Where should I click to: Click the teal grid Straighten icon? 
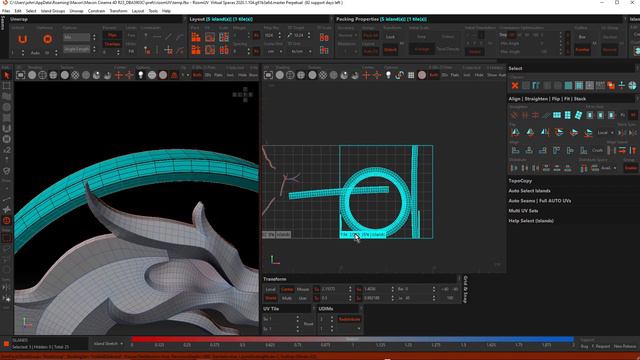point(557,116)
